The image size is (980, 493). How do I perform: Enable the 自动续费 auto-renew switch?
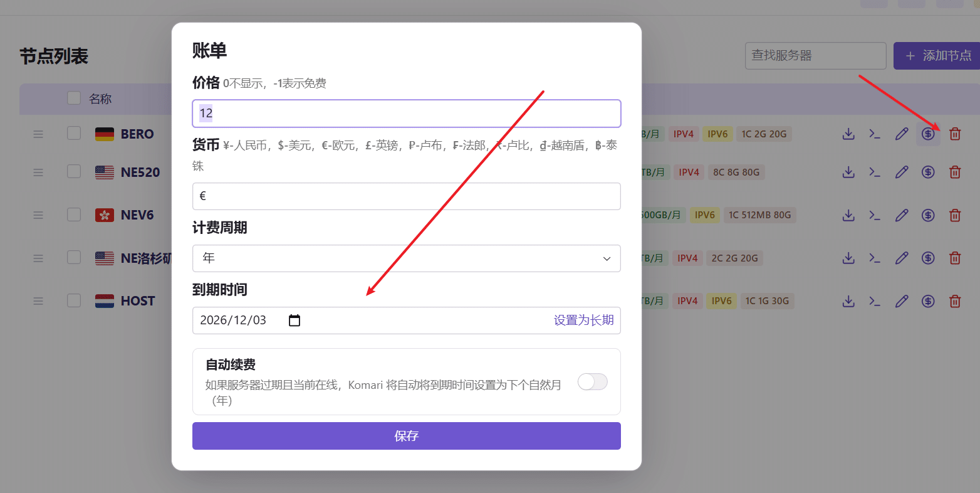point(592,381)
